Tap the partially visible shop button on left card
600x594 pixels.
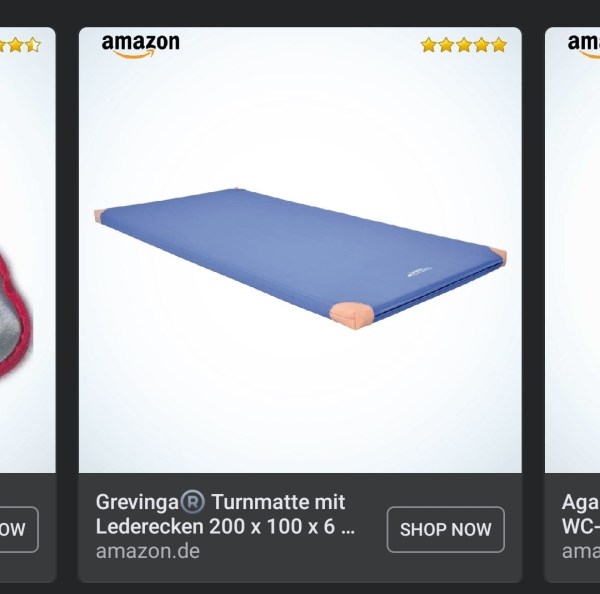click(19, 529)
